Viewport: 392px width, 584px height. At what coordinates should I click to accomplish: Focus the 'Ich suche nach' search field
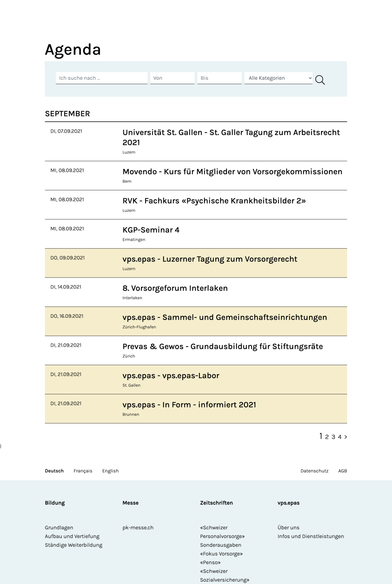click(x=101, y=78)
